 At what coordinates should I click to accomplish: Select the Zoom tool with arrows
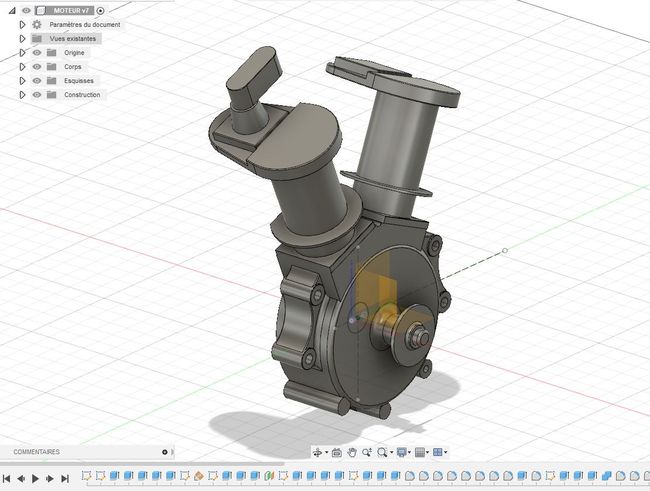point(366,452)
